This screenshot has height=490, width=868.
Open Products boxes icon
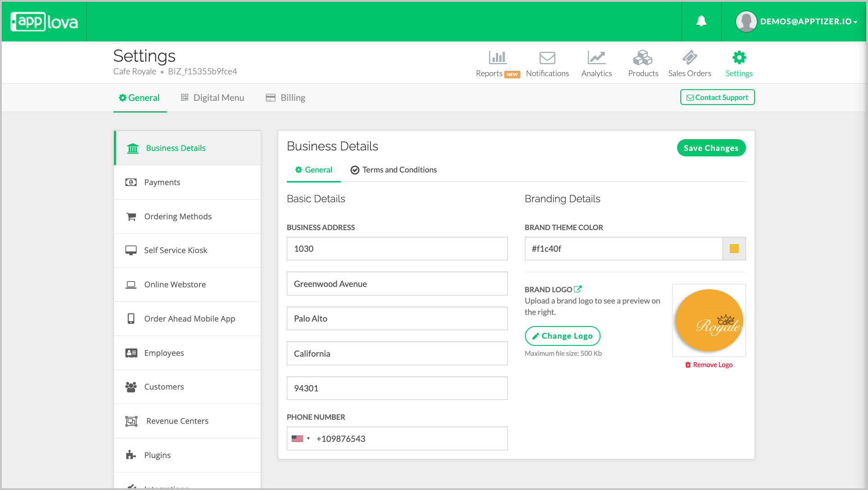(x=642, y=58)
